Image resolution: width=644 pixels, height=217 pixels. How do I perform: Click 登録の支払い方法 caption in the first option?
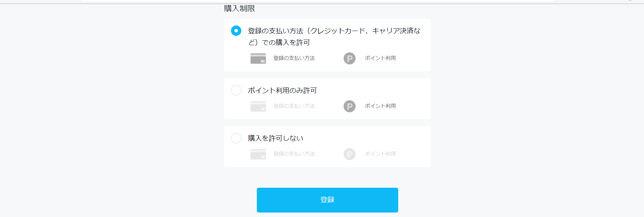294,58
